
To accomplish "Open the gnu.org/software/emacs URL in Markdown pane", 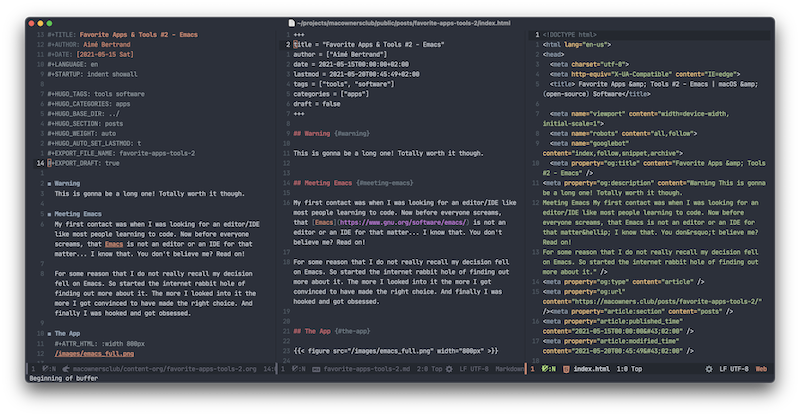I will tap(402, 223).
